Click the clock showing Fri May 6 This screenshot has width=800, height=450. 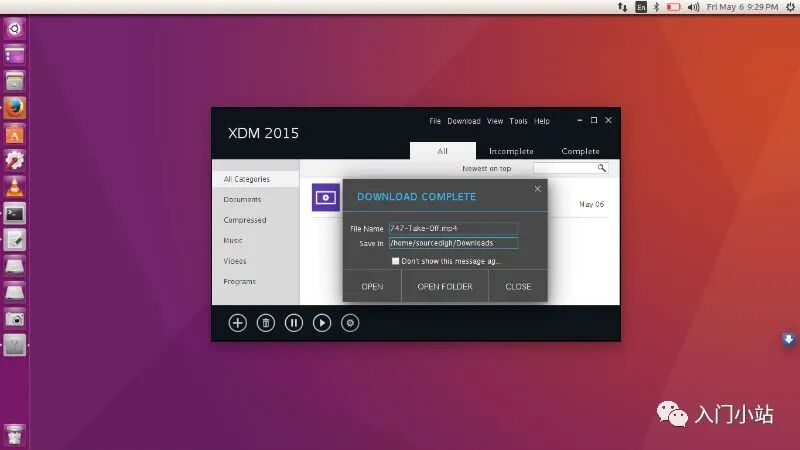742,7
